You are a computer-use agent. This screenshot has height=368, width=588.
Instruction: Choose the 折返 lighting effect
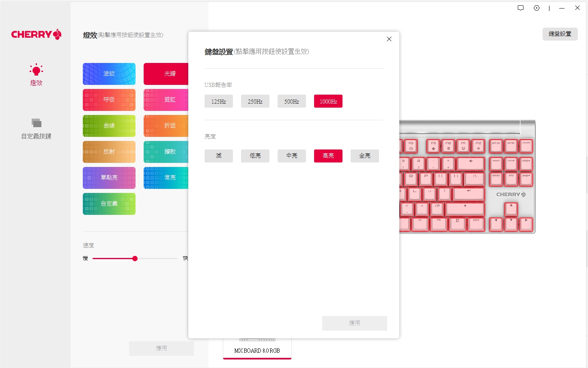166,126
